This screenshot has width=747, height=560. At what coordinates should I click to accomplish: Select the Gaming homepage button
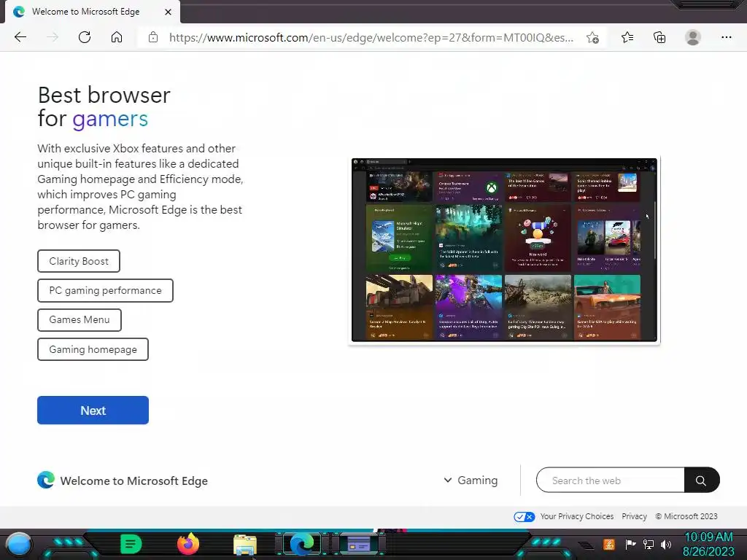93,349
